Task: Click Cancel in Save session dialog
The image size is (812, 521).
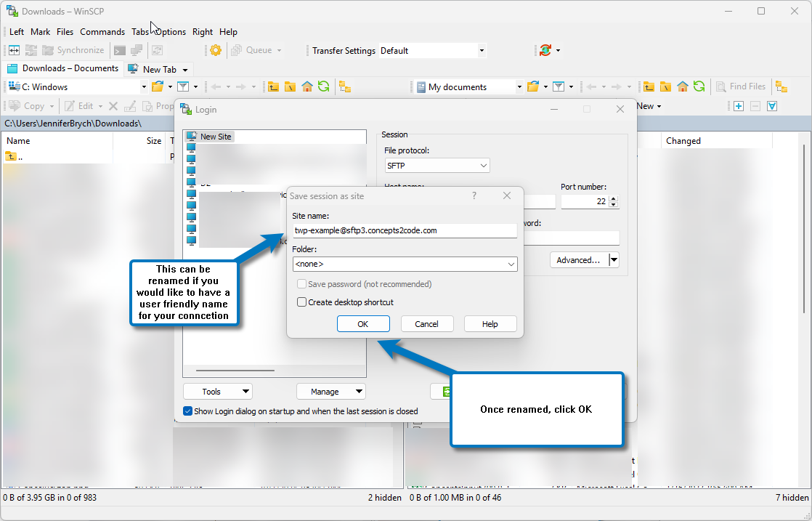Action: point(427,323)
